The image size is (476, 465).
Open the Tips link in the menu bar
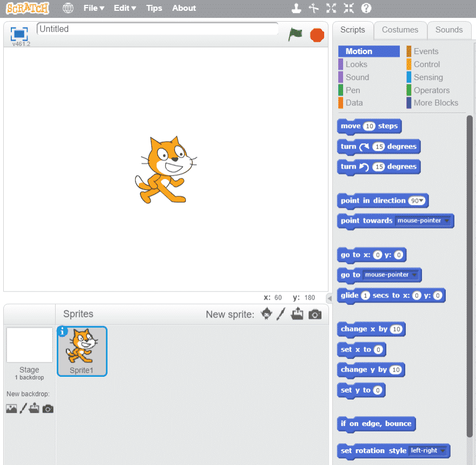click(x=154, y=8)
